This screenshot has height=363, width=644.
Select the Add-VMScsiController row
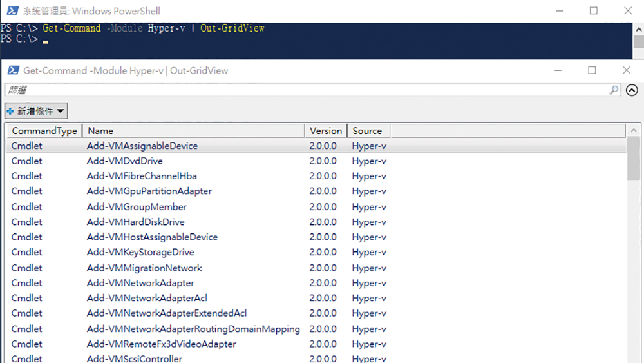coord(316,358)
